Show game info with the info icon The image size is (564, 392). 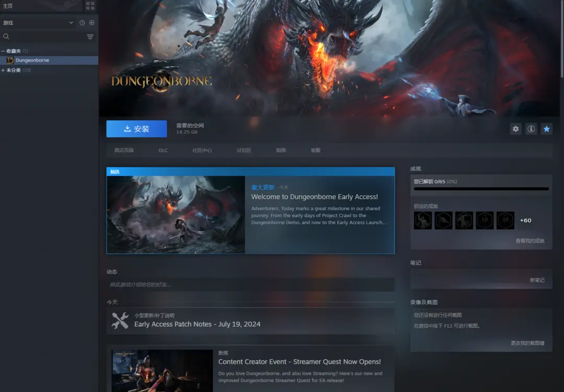click(x=531, y=129)
